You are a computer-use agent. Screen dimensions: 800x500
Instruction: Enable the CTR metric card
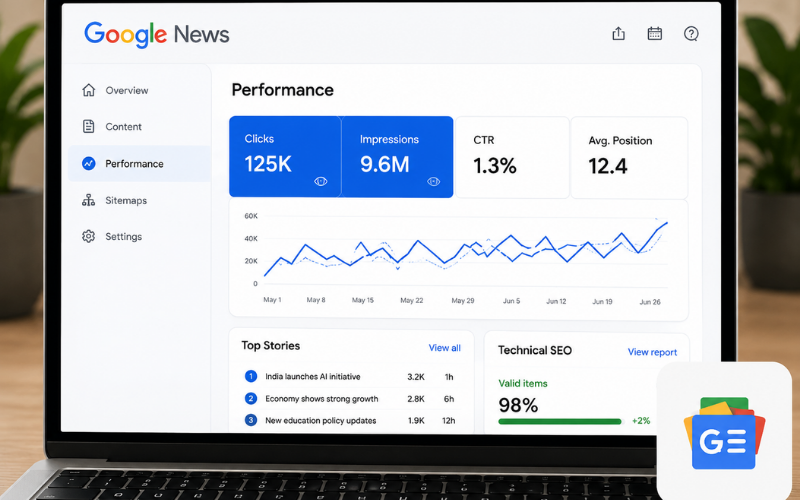[512, 157]
